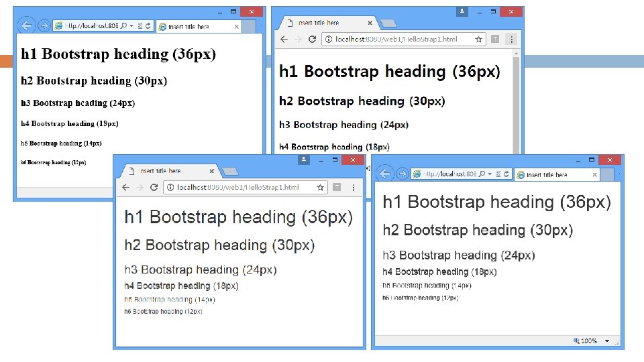Click the URL field in bottom-left Chrome window

tap(246, 187)
